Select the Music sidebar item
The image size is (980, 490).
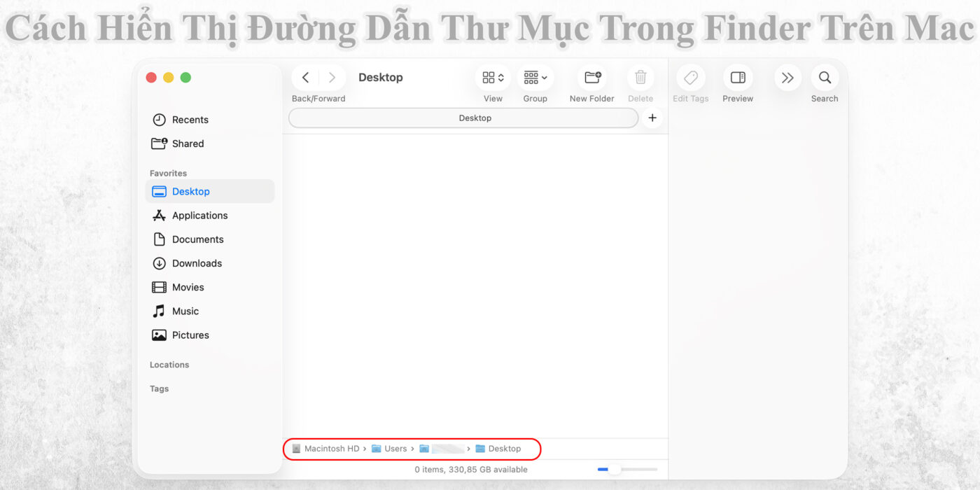click(x=185, y=311)
